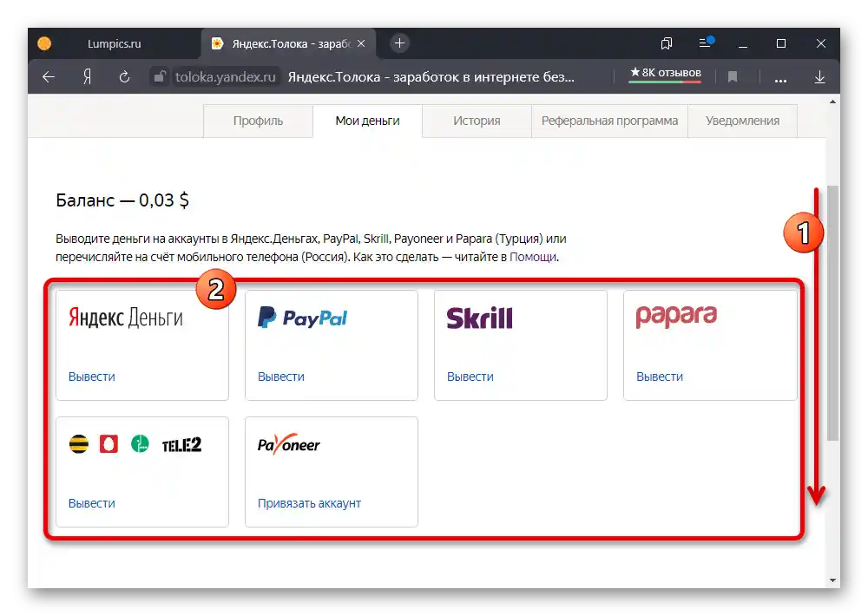868x616 pixels.
Task: Click the scrollbar down arrow
Action: [x=832, y=580]
